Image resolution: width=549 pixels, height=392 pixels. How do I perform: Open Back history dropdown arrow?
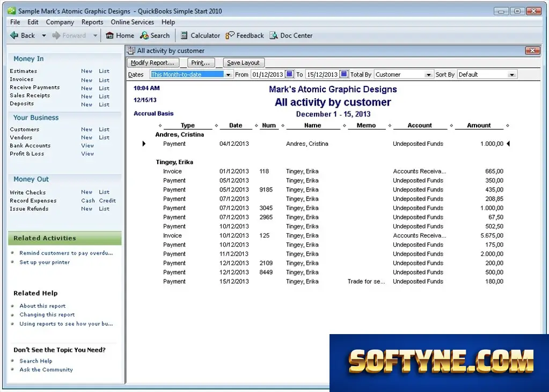(x=44, y=35)
